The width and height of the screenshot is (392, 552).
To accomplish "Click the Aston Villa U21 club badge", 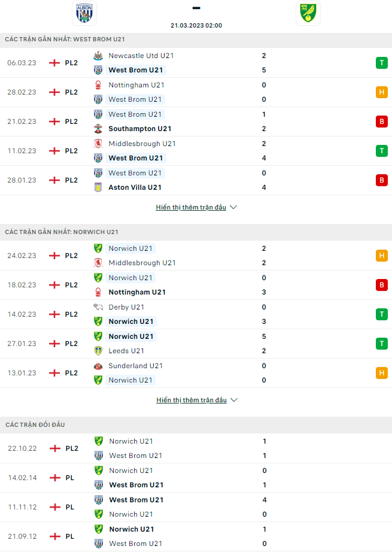I will pos(98,187).
